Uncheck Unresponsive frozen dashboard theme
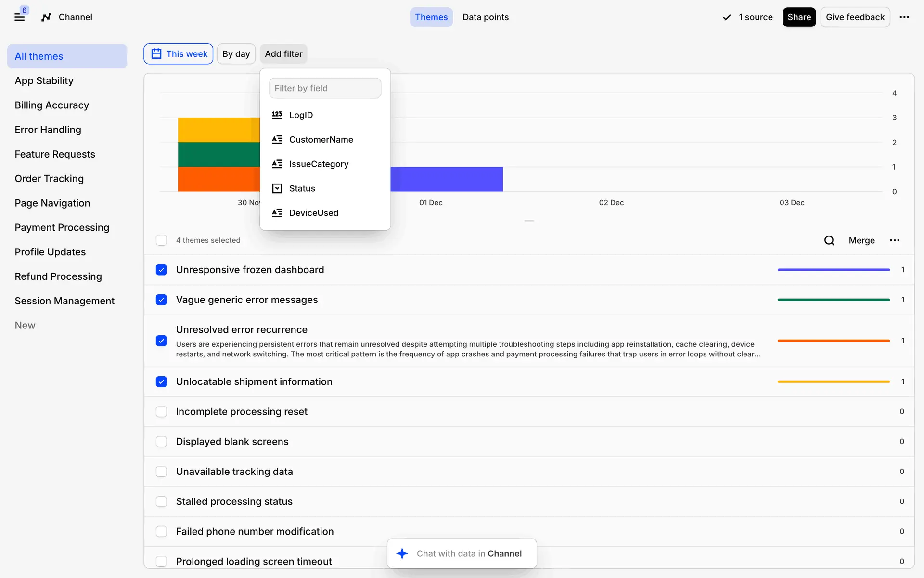Viewport: 924px width, 578px height. coord(161,270)
